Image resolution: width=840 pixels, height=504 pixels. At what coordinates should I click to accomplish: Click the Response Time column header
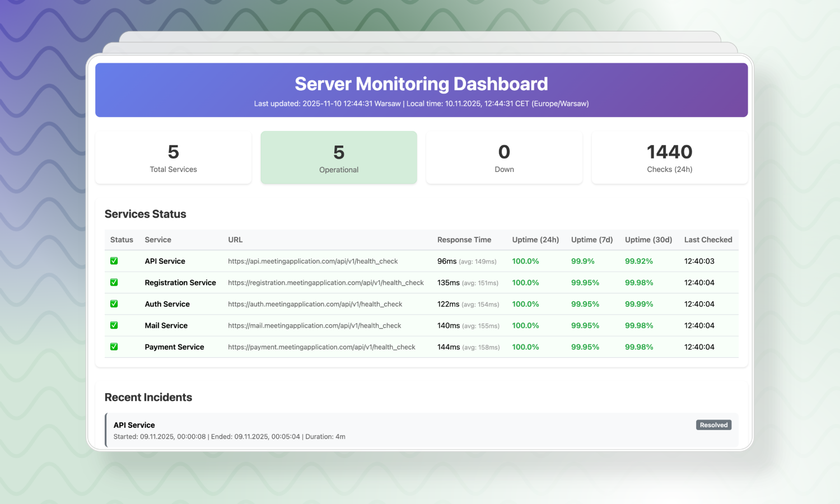click(464, 240)
